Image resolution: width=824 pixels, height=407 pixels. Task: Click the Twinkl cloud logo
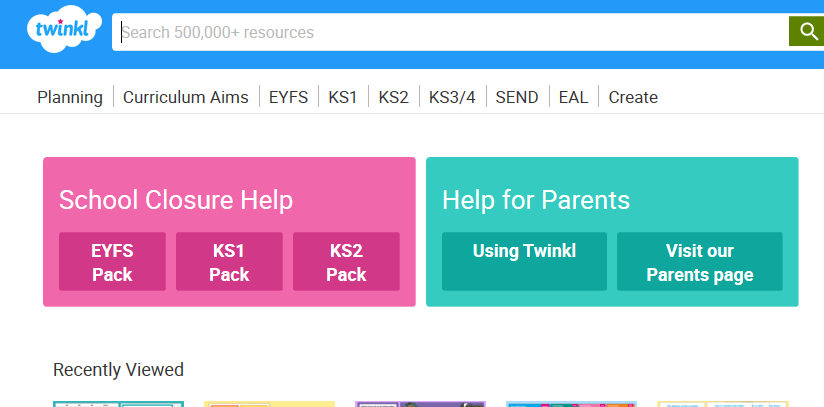tap(63, 29)
